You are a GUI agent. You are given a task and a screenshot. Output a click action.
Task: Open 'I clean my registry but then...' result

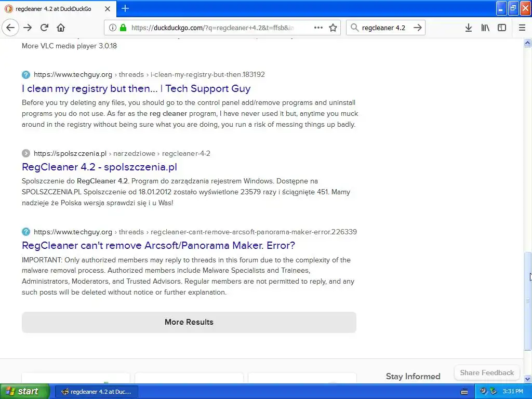pyautogui.click(x=136, y=88)
